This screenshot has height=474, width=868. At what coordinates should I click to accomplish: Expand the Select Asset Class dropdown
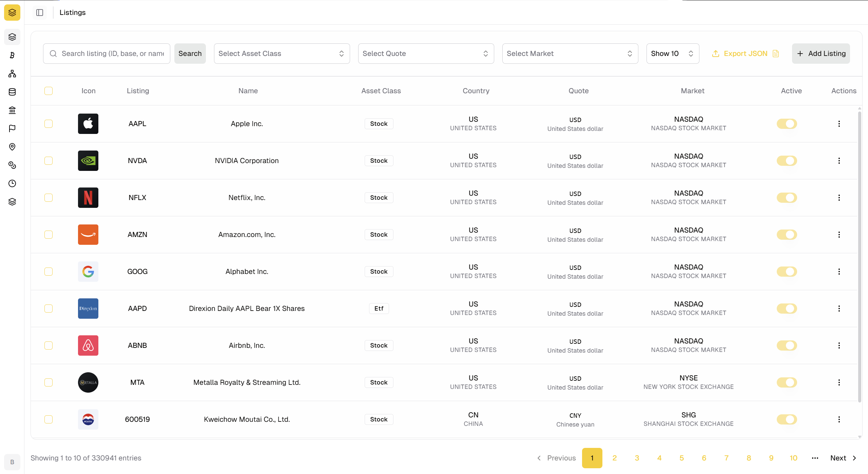coord(282,54)
